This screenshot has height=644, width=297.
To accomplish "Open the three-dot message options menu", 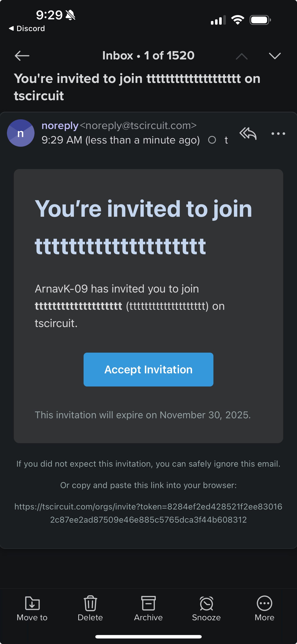I will tap(278, 134).
